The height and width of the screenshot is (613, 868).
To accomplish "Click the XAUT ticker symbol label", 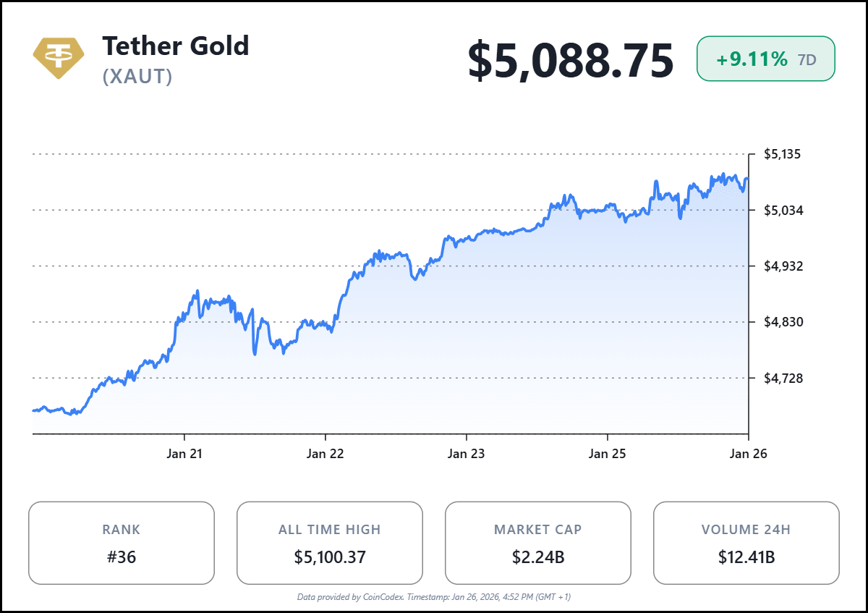I will (x=137, y=77).
